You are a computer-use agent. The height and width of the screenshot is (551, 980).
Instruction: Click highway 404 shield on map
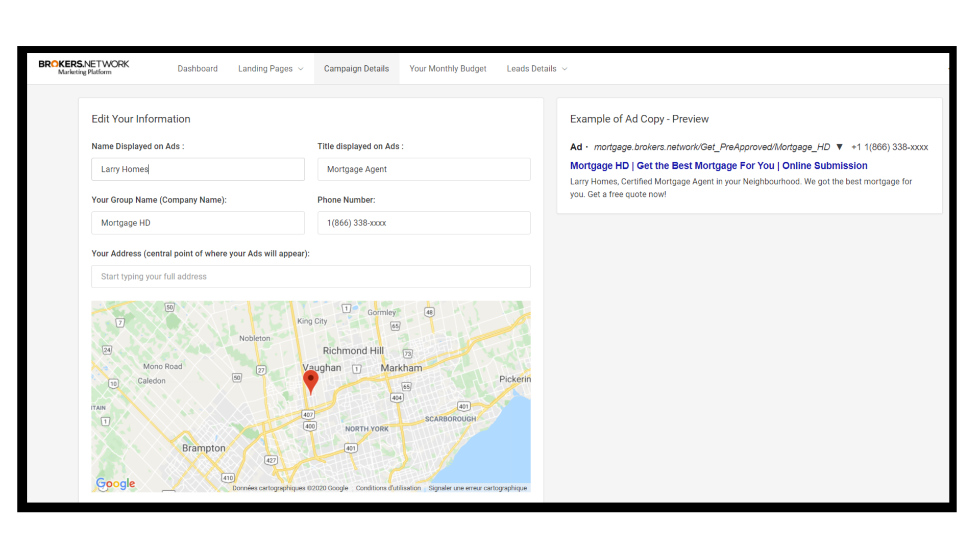[397, 398]
